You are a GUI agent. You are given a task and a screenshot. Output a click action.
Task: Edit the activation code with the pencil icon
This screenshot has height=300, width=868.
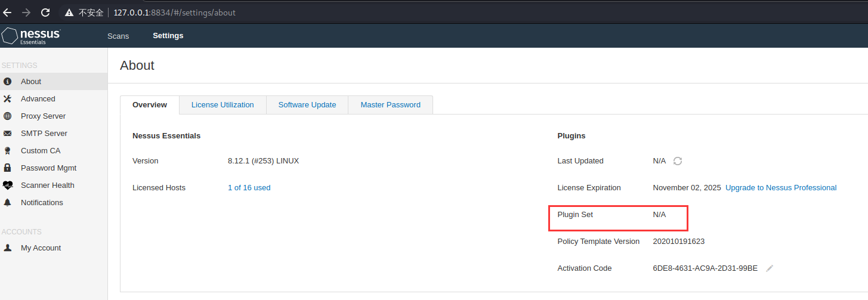[x=770, y=268]
